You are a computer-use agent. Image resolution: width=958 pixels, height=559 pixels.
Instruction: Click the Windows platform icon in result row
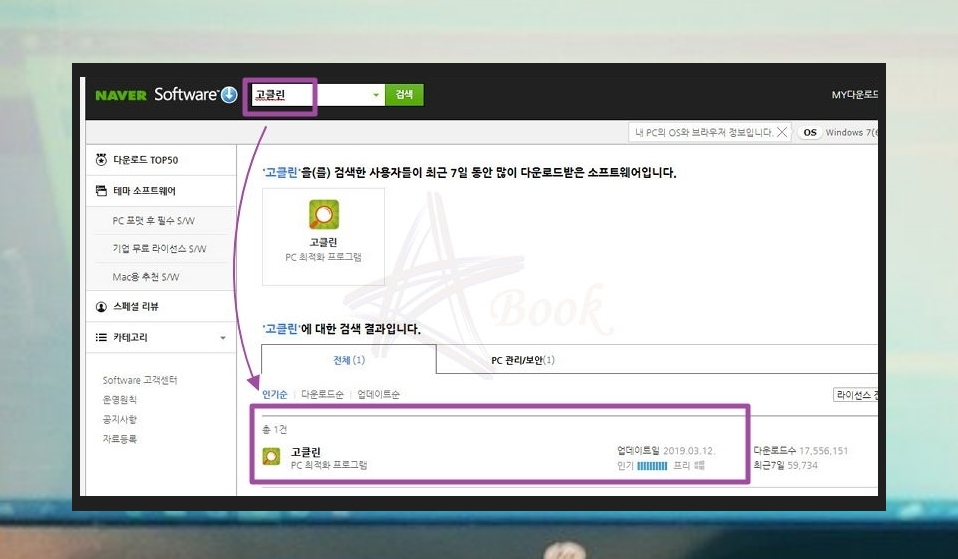700,465
